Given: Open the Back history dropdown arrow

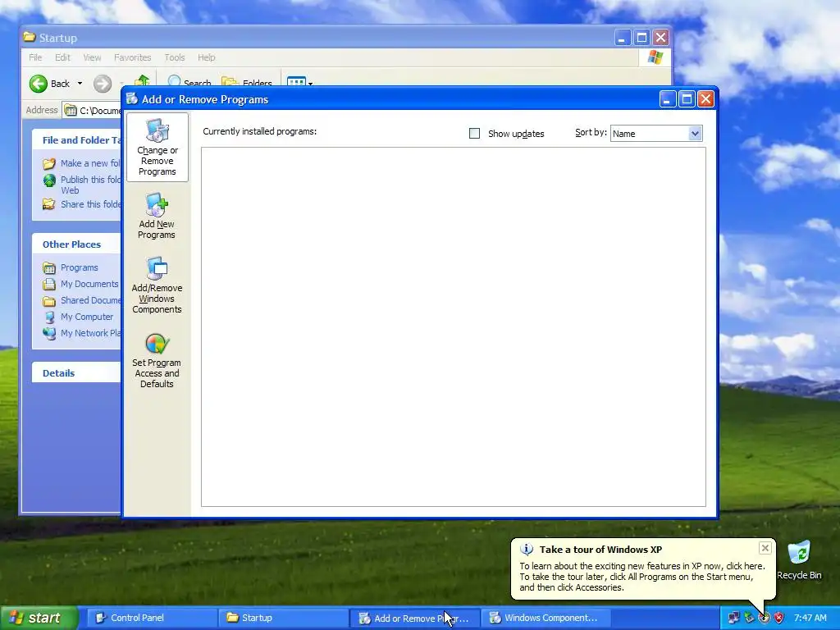Looking at the screenshot, I should tap(80, 84).
